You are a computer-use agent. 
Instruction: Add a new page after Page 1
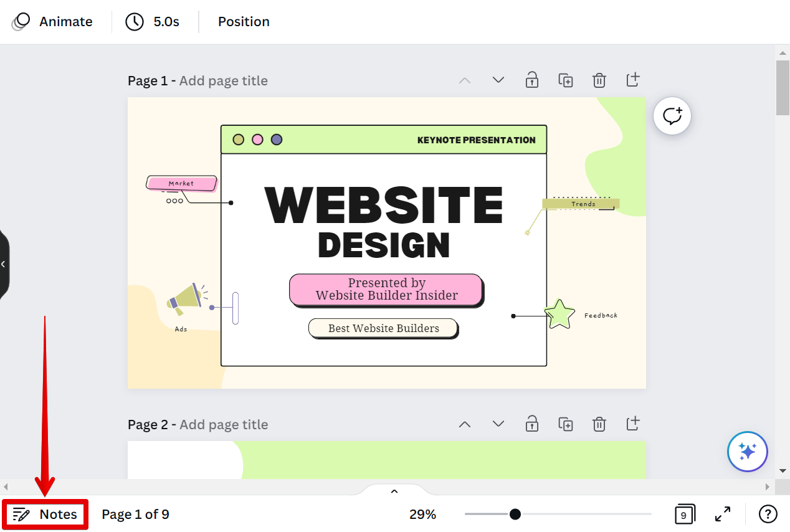[x=632, y=80]
